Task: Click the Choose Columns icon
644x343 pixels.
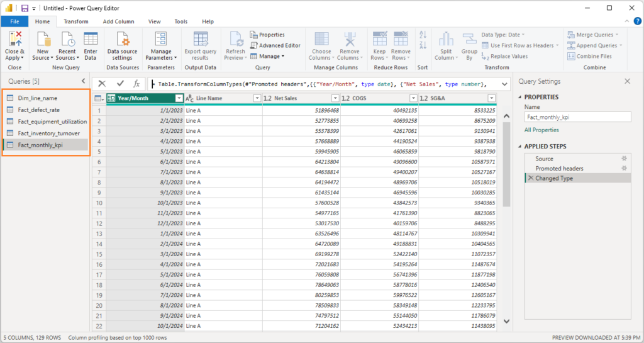Action: [321, 40]
